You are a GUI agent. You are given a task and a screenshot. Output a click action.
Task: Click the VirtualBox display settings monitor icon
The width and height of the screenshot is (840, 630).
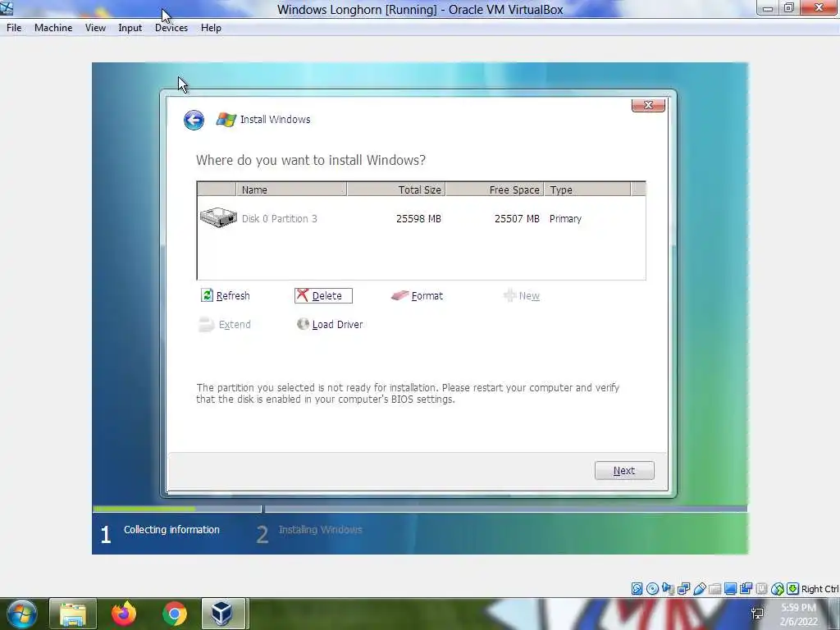pos(730,589)
